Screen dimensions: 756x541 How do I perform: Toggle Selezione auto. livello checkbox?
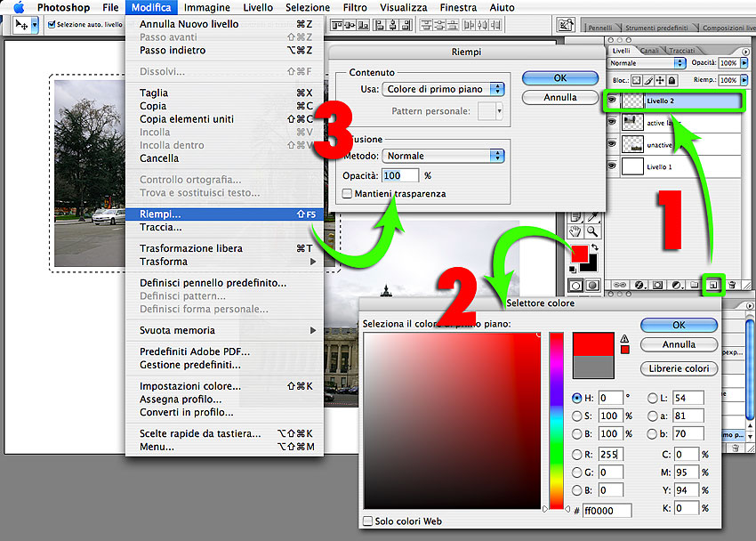pos(52,24)
